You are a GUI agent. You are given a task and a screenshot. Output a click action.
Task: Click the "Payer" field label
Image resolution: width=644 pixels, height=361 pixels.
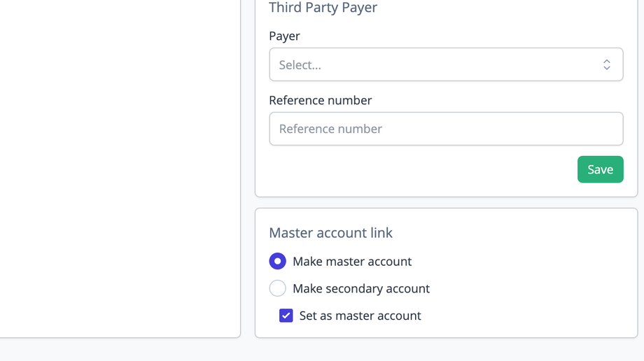click(x=284, y=36)
